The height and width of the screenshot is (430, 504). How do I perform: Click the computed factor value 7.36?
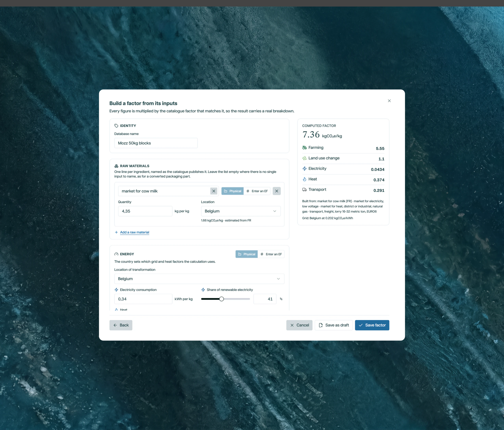[x=311, y=134]
